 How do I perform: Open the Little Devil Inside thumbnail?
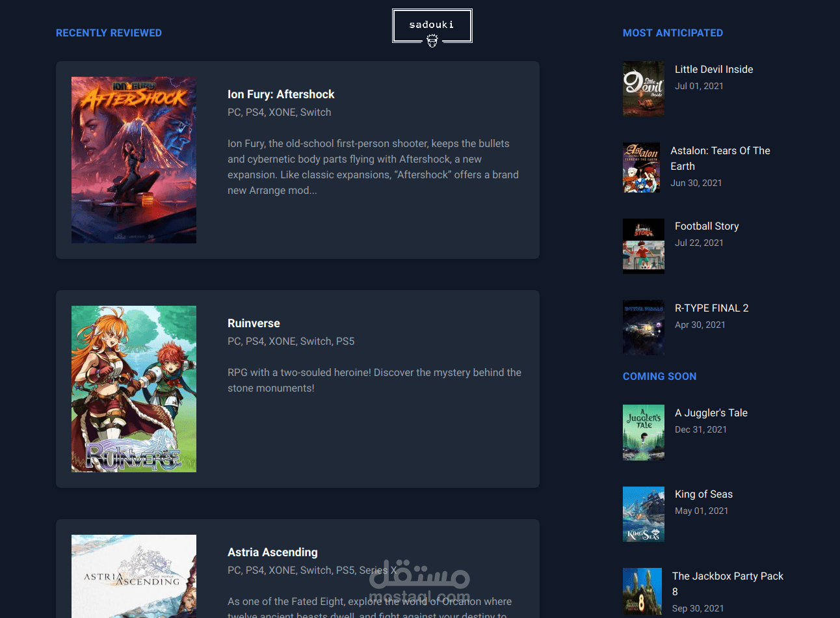pos(644,88)
